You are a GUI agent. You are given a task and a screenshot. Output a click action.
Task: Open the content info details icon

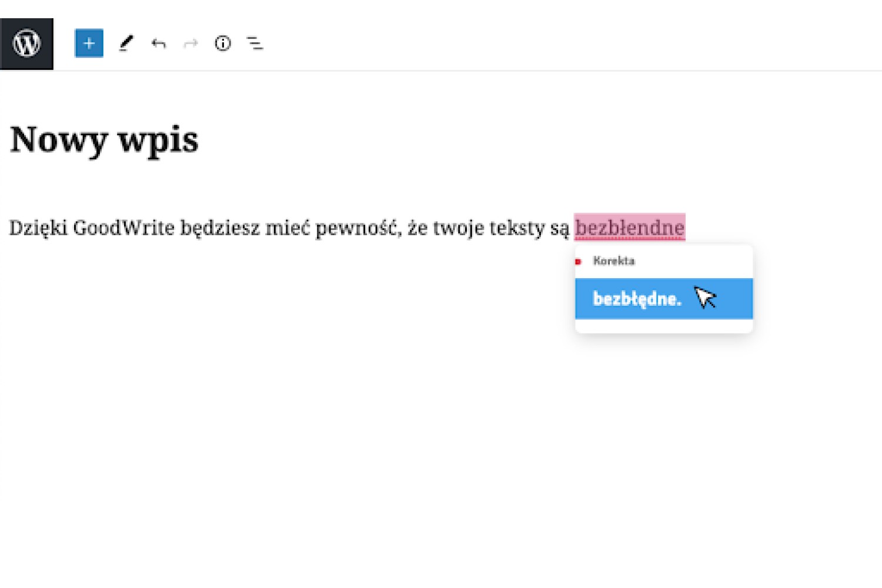(223, 44)
